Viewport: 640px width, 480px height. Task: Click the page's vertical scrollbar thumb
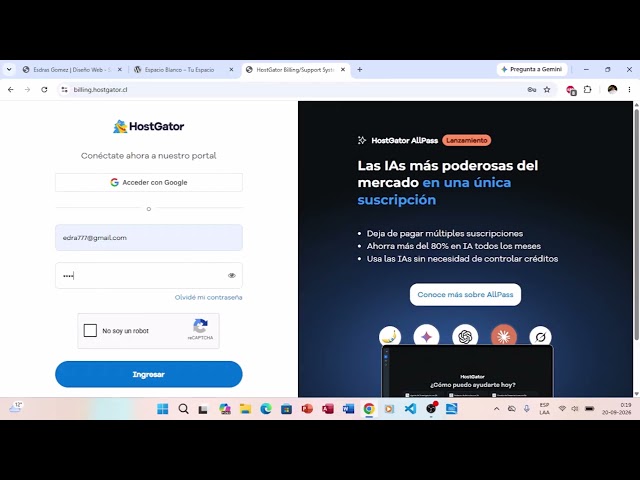636,224
